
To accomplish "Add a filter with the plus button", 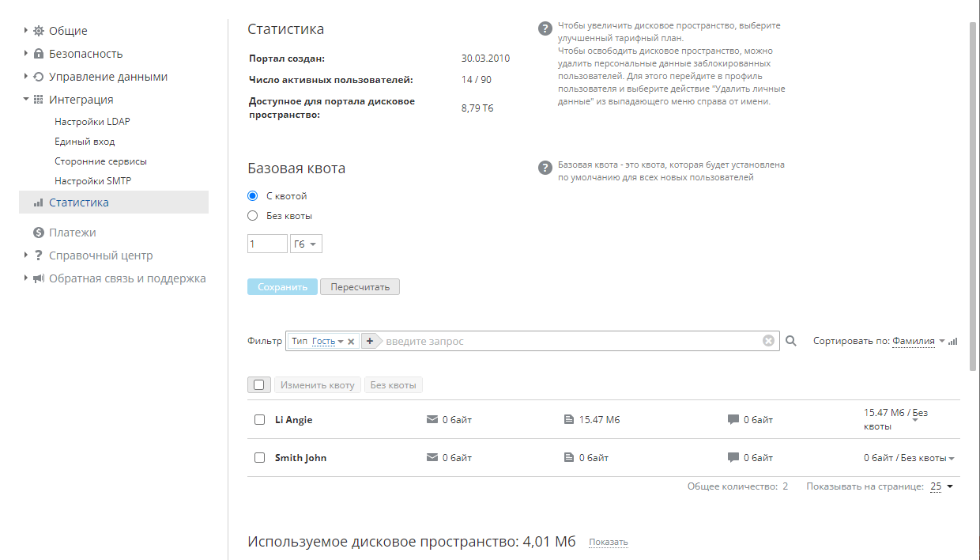I will pos(369,341).
